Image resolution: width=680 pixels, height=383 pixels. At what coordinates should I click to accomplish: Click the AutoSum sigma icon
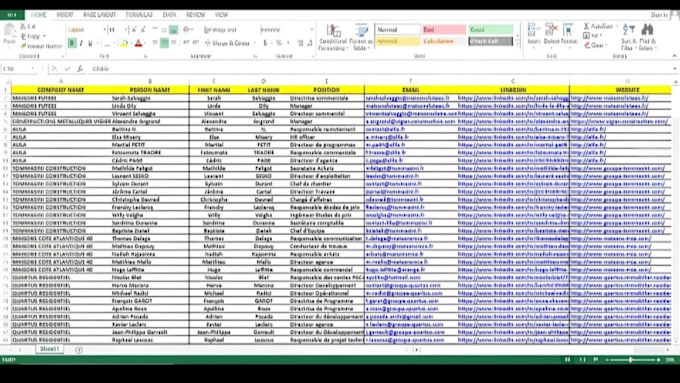click(x=586, y=26)
